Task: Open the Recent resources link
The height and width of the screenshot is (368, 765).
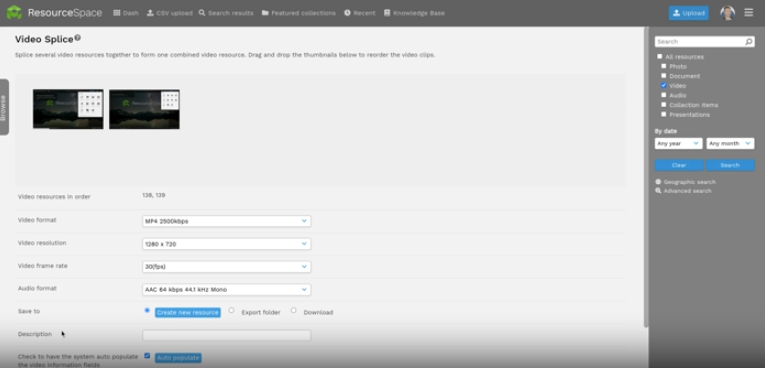Action: (x=360, y=13)
